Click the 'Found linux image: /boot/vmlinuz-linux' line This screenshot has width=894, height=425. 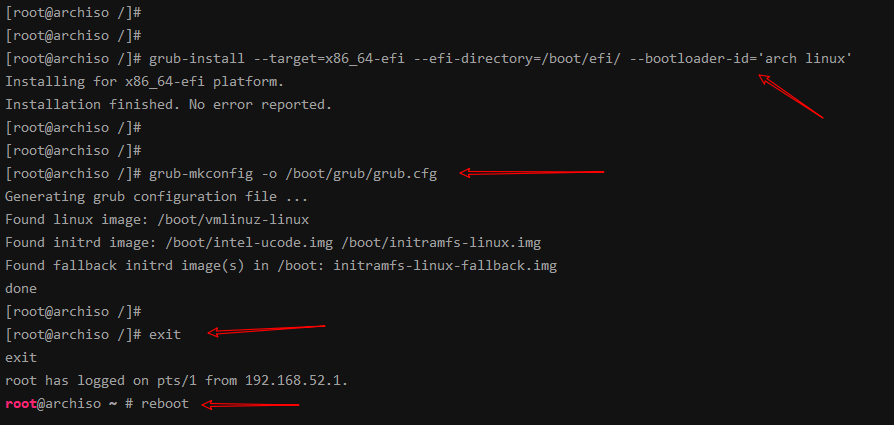(x=157, y=220)
